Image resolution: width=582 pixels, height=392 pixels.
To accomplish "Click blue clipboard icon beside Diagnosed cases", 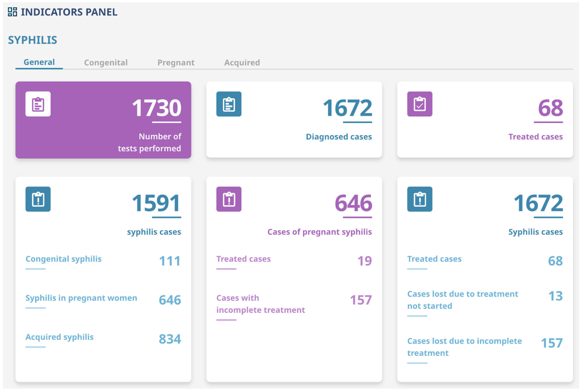I will [229, 104].
